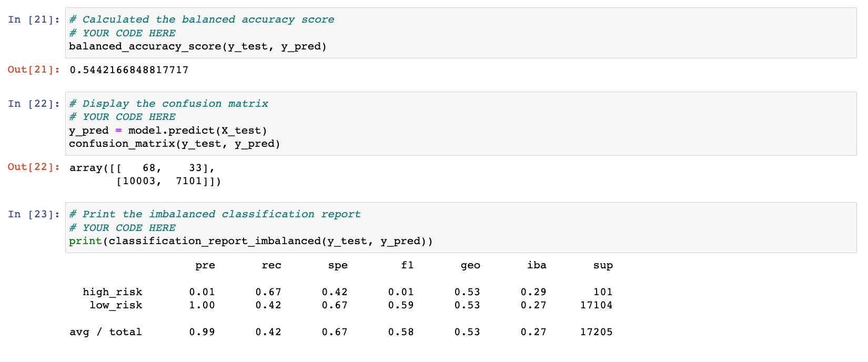Click the low_risk precision value 1.00
The image size is (868, 362).
(x=202, y=305)
